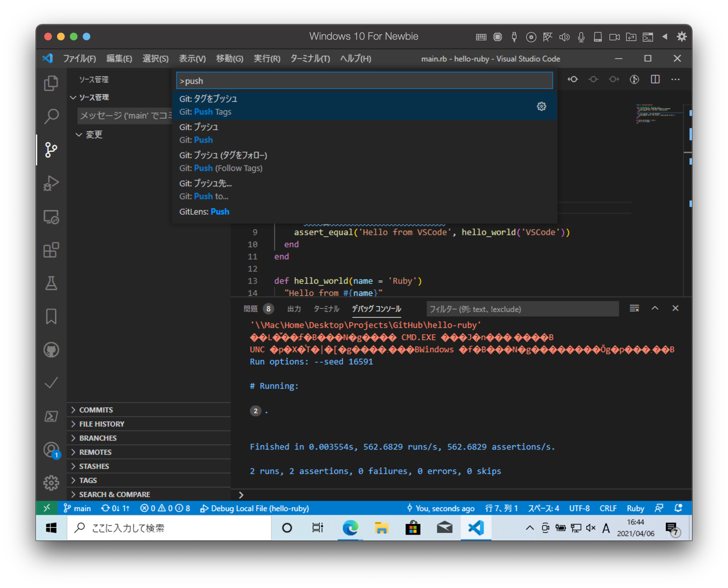Open the Search view from the activity bar
728x588 pixels.
click(51, 116)
